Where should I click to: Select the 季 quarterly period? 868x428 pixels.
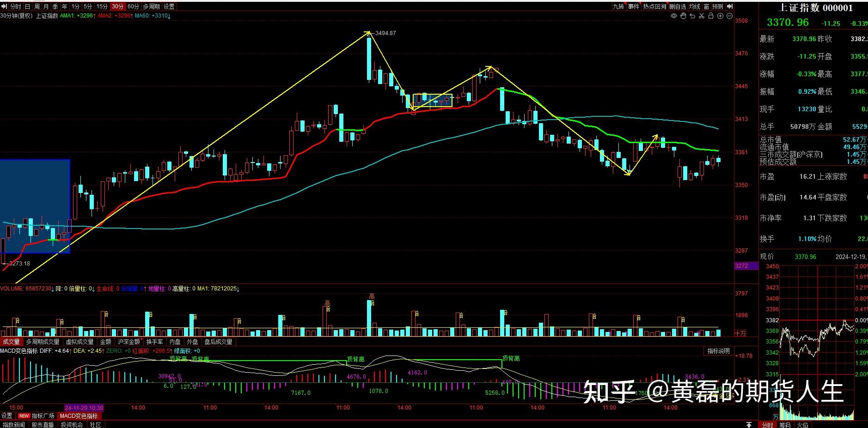tap(55, 6)
